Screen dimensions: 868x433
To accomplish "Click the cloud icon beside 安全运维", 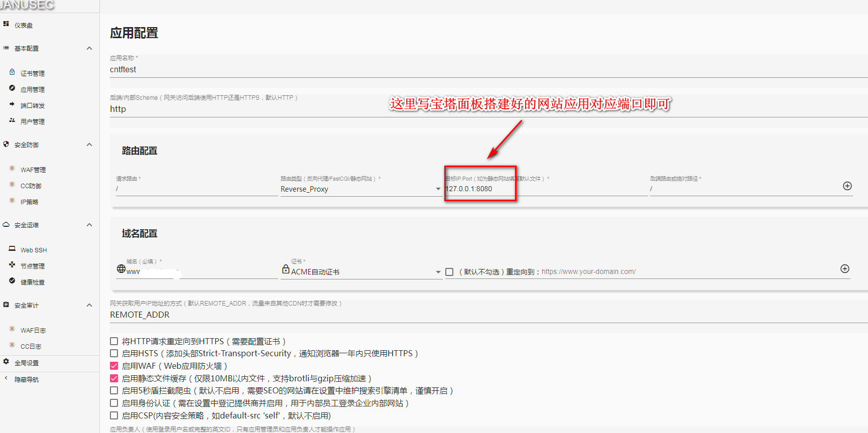I will pyautogui.click(x=6, y=224).
